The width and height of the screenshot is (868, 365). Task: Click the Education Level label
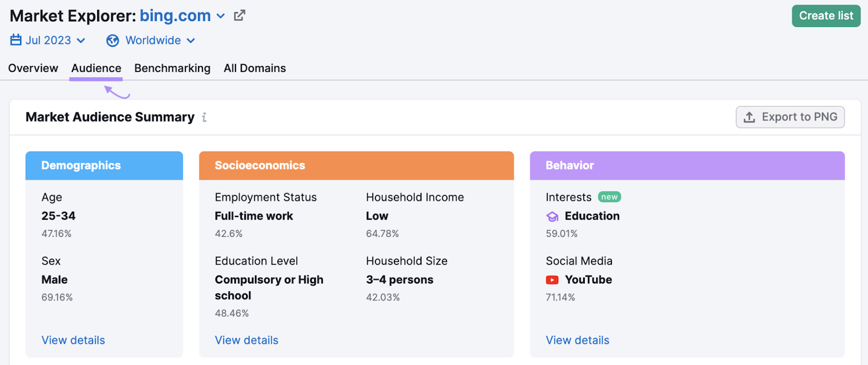tap(256, 261)
